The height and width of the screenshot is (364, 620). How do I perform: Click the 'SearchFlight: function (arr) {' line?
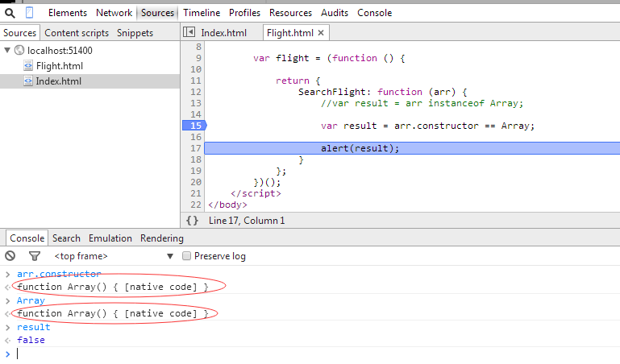click(x=383, y=92)
